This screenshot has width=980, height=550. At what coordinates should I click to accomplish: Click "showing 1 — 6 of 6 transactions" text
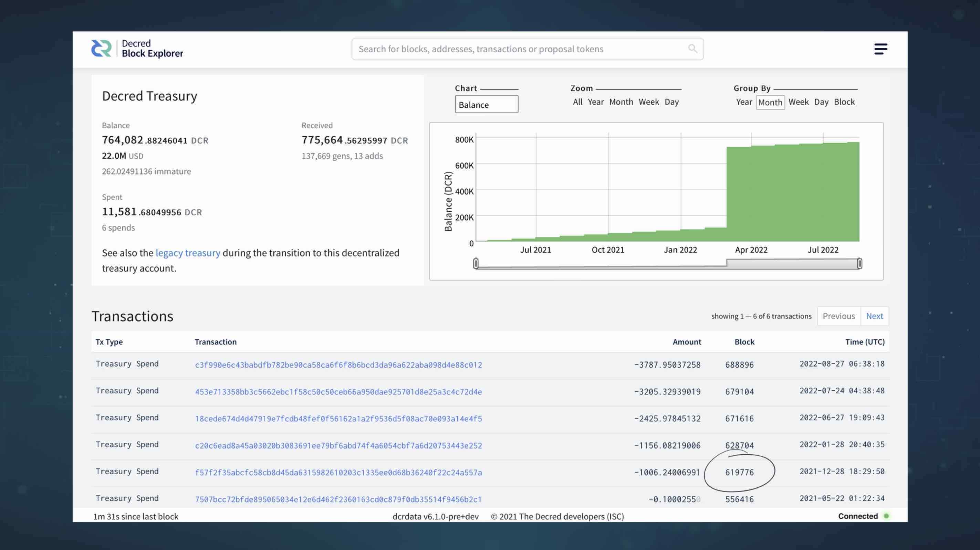click(761, 316)
